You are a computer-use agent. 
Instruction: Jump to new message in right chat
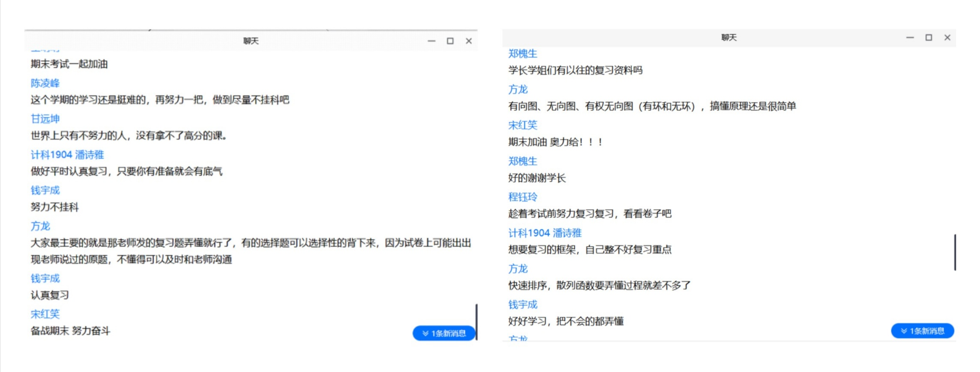[922, 331]
